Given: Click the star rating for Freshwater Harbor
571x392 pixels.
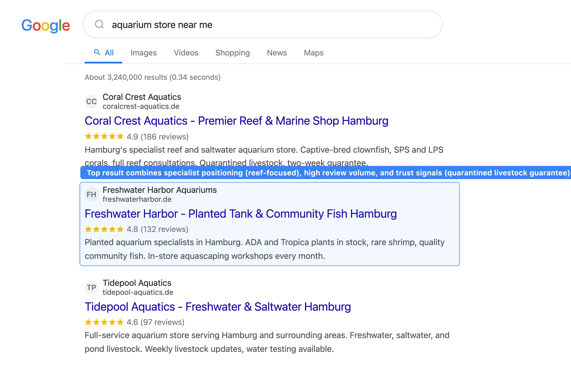Looking at the screenshot, I should 104,229.
